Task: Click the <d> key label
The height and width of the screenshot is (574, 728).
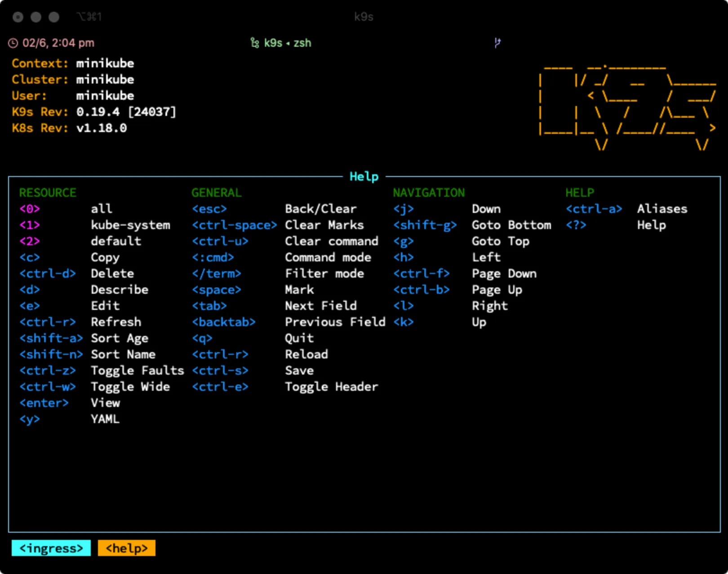Action: pyautogui.click(x=30, y=290)
